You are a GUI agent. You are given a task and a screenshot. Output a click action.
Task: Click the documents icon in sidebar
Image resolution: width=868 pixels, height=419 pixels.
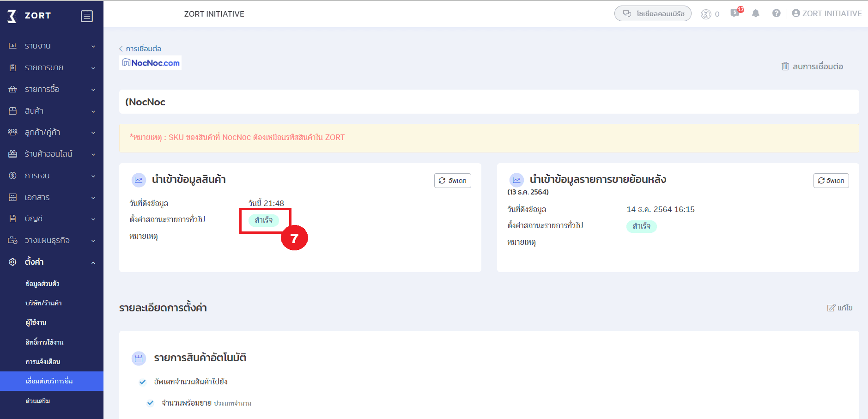click(12, 197)
